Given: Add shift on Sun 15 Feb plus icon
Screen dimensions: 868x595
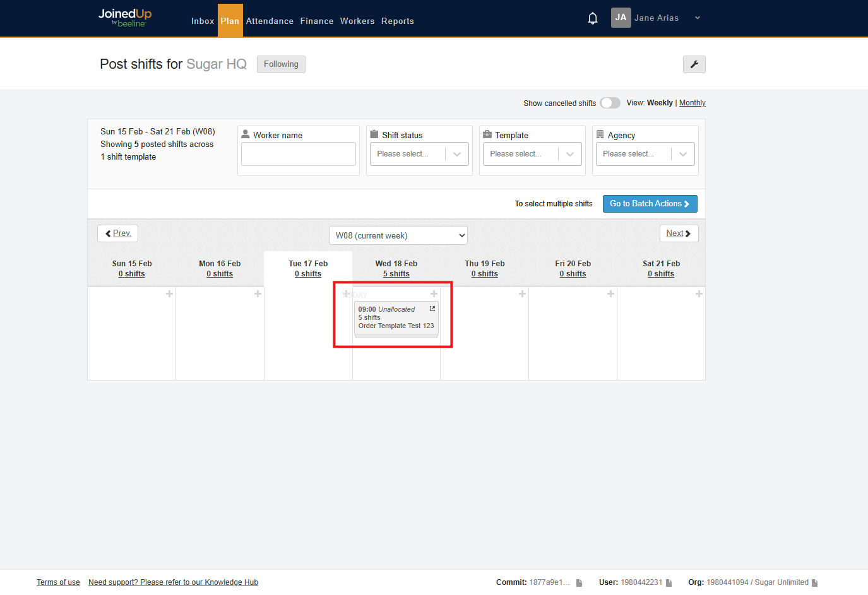Looking at the screenshot, I should pos(169,294).
